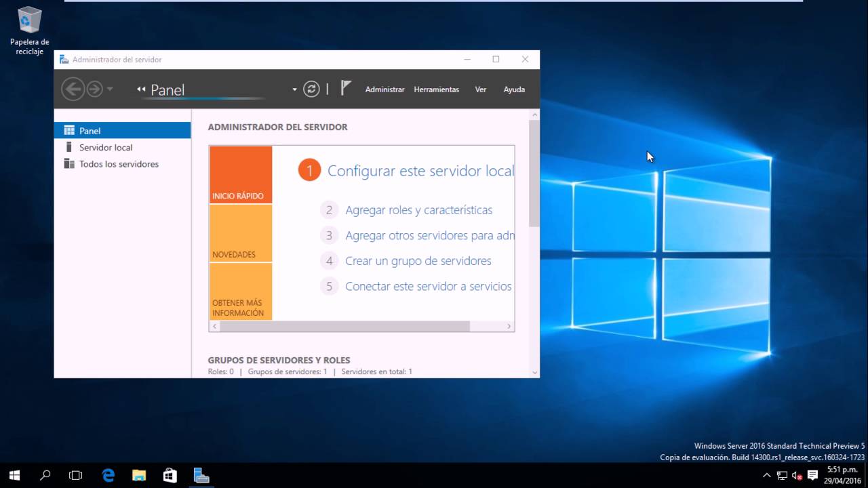Select the NOVEDADES tile

point(241,233)
